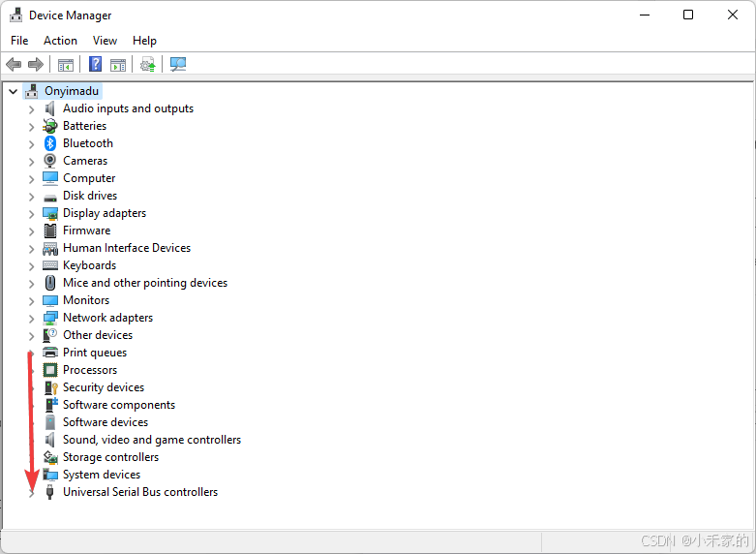
Task: Select the Computer label
Action: point(89,178)
